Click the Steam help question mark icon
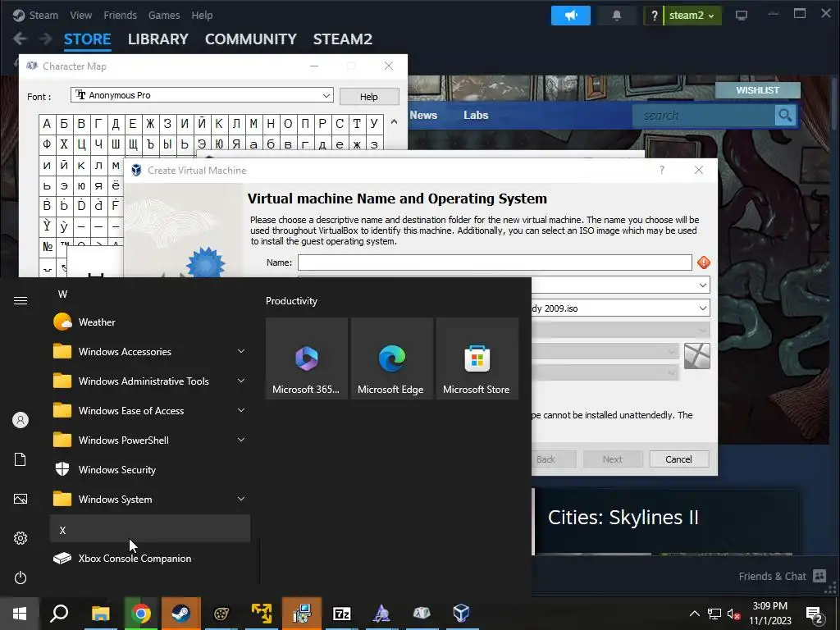 point(654,16)
